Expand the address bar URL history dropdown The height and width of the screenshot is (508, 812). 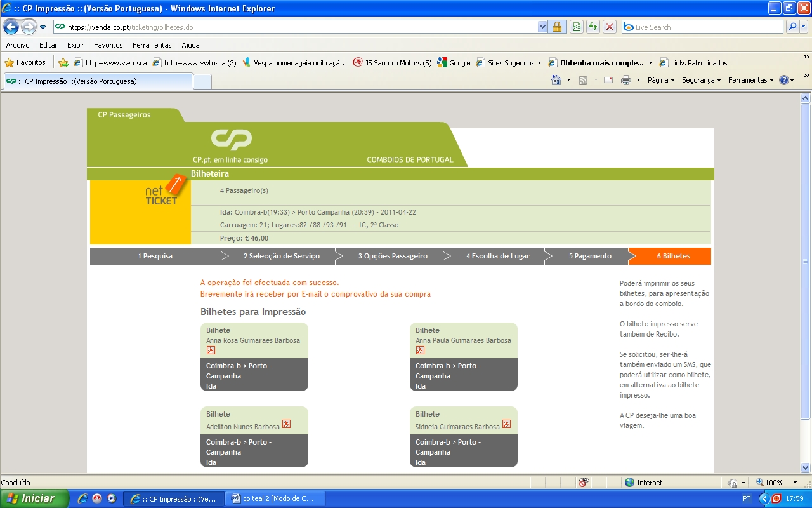(542, 27)
